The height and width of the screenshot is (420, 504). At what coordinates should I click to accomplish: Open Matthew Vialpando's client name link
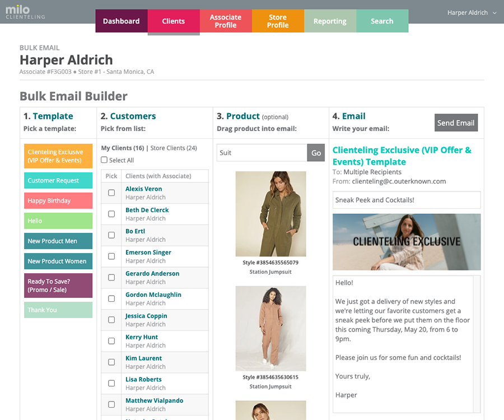pyautogui.click(x=155, y=401)
